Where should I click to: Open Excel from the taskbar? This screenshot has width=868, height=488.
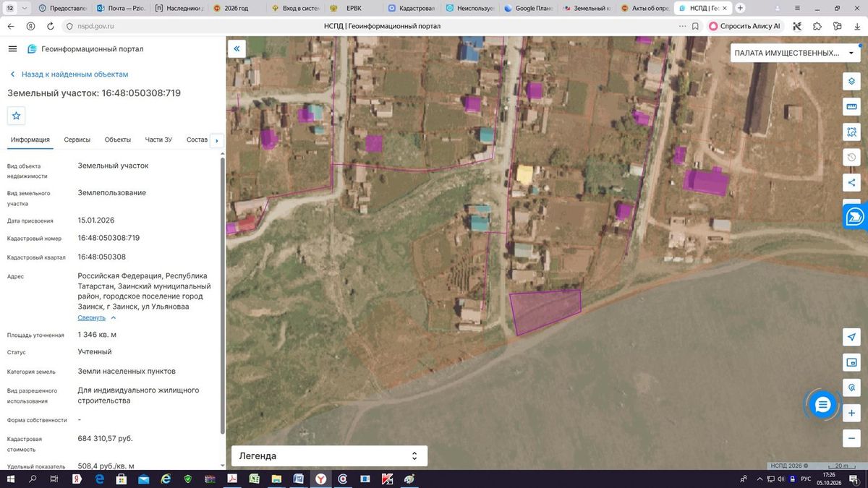(x=255, y=479)
